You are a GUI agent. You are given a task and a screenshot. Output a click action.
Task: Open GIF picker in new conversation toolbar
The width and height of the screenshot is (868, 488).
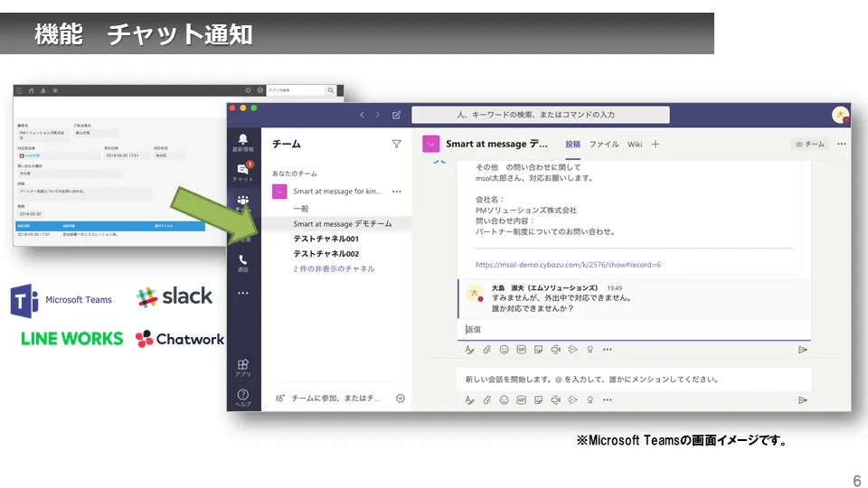coord(521,400)
